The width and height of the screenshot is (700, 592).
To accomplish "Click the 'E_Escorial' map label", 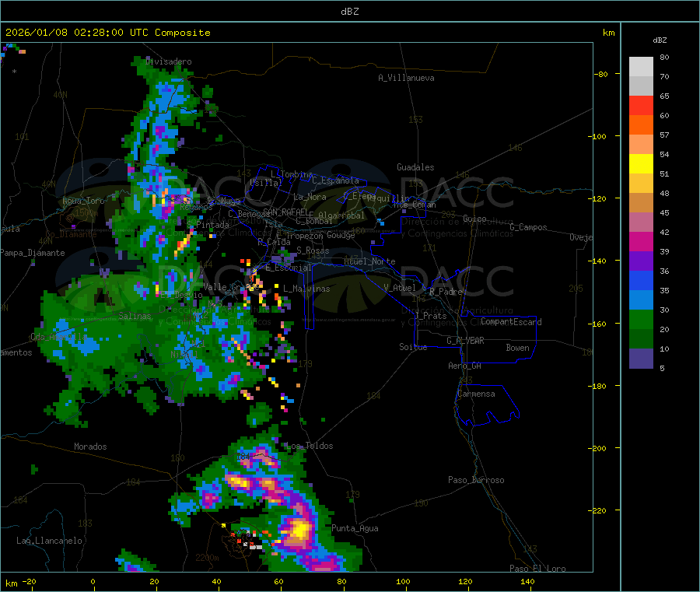I will pyautogui.click(x=289, y=268).
